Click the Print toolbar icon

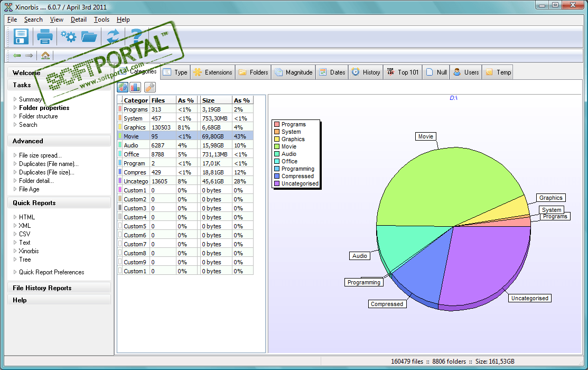click(44, 36)
